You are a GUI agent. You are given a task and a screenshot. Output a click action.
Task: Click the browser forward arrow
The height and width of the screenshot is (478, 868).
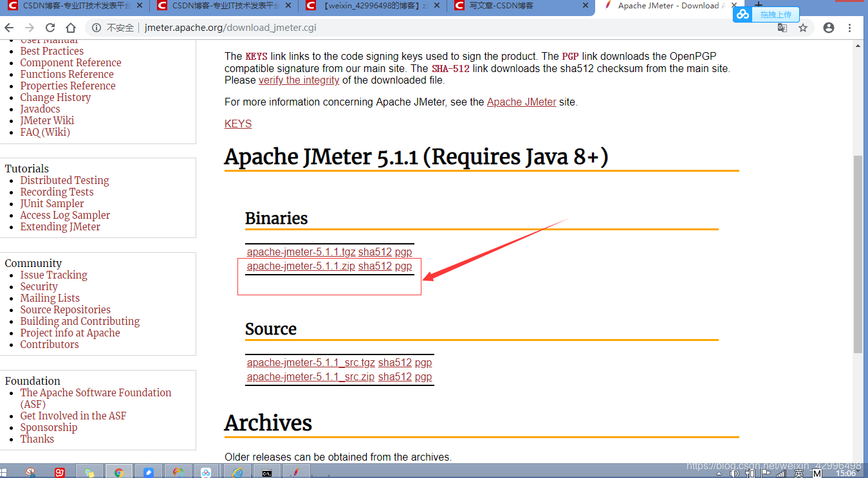[x=30, y=28]
